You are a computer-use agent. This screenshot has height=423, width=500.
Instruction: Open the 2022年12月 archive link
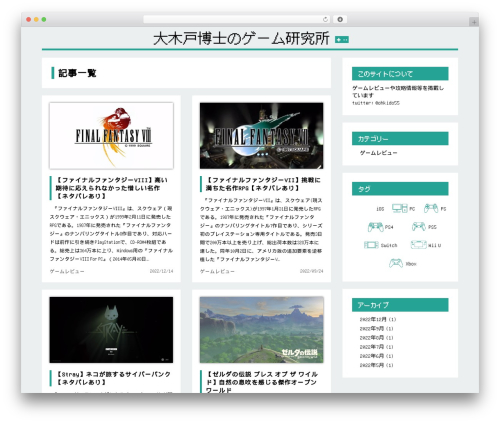pos(378,319)
